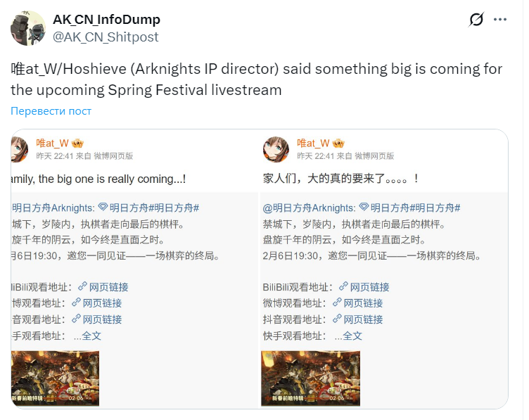Click #明日方舟# hashtag in right post
This screenshot has height=420, width=529.
pyautogui.click(x=438, y=208)
